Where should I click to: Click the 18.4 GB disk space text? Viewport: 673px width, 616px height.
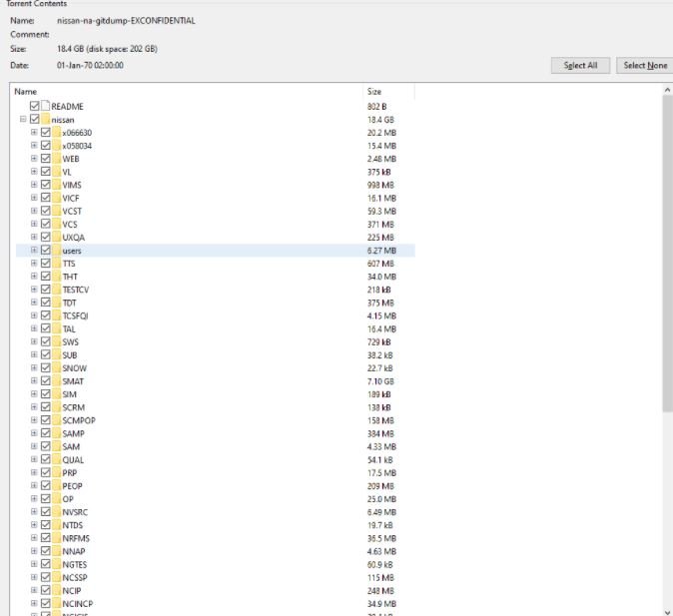[x=107, y=49]
